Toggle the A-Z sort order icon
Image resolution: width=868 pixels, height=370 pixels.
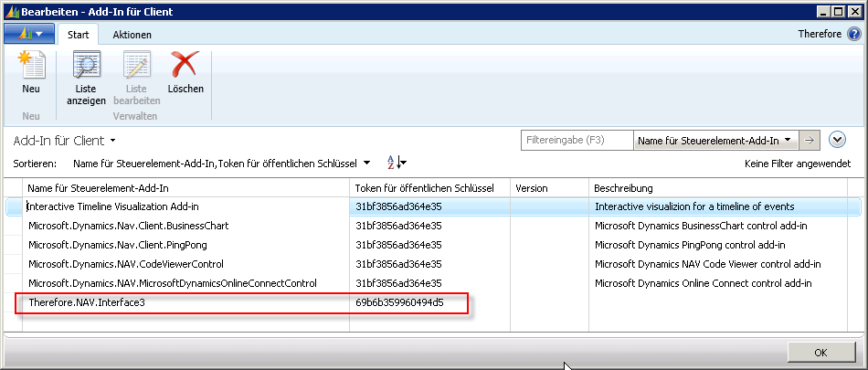[397, 163]
